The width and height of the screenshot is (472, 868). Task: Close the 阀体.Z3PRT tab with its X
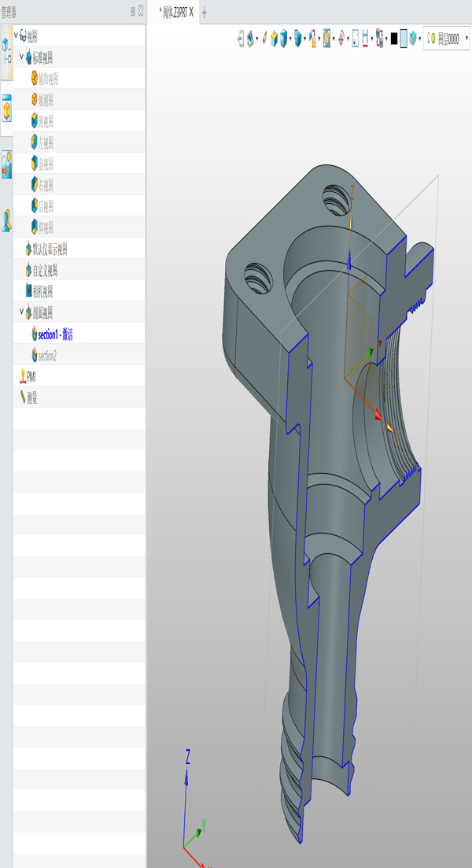click(x=191, y=12)
